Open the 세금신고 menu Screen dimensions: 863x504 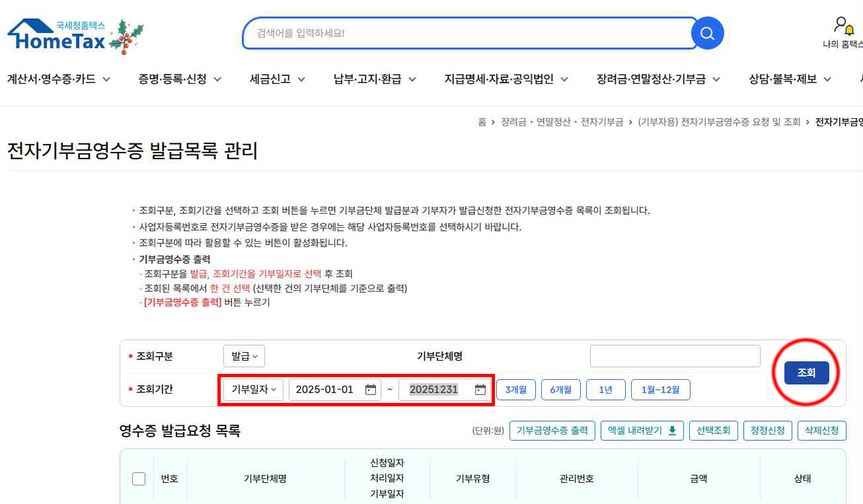tap(277, 79)
